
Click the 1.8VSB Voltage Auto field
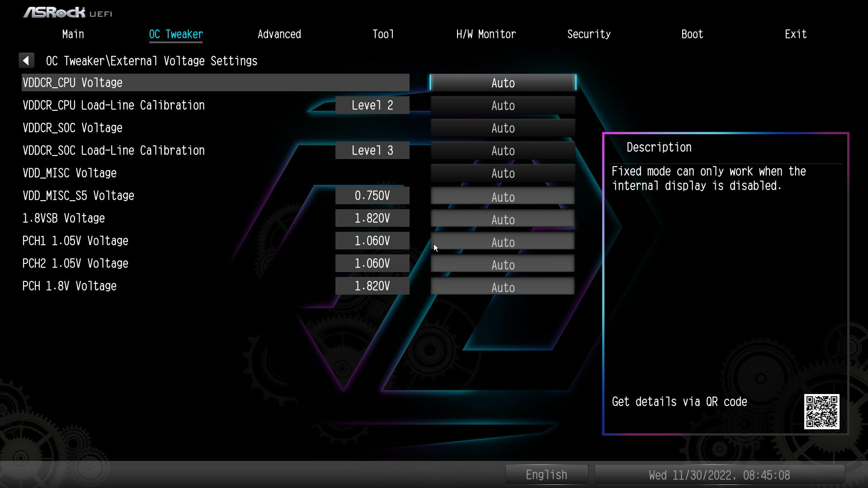tap(503, 219)
